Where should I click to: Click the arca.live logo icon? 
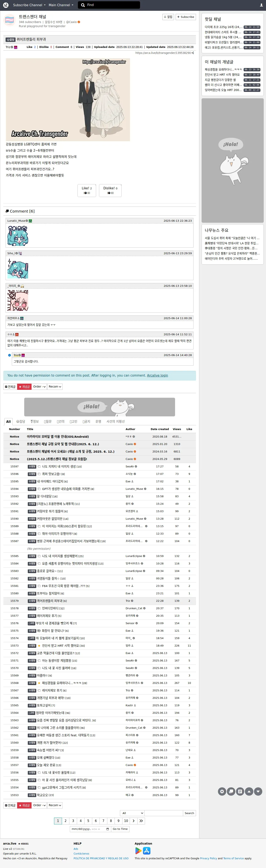pyautogui.click(x=6, y=5)
